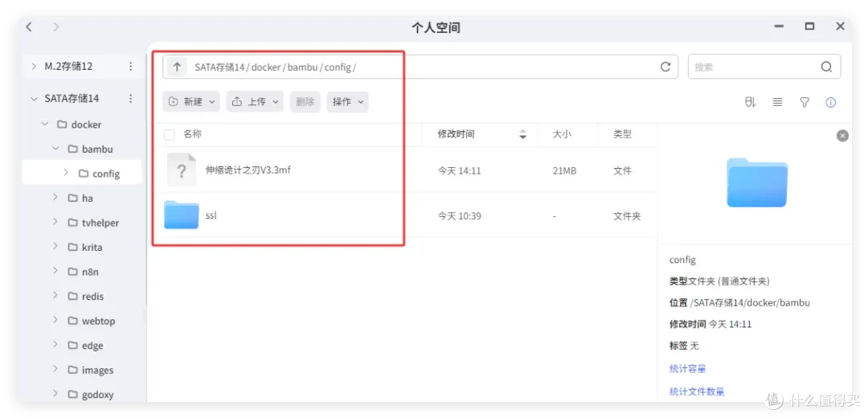The height and width of the screenshot is (418, 868).
Task: Expand the redis folder tree node
Action: point(55,296)
